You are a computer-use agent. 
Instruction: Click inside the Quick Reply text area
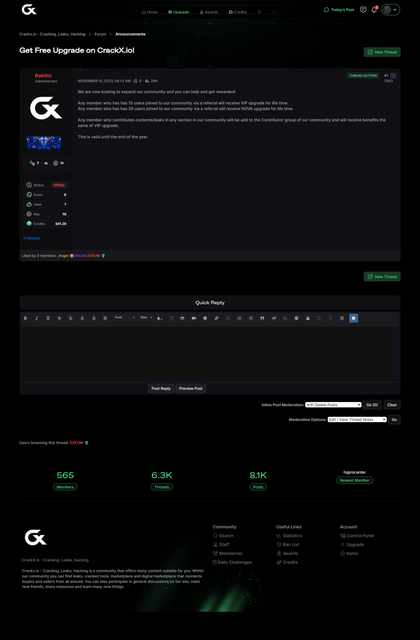pos(210,354)
